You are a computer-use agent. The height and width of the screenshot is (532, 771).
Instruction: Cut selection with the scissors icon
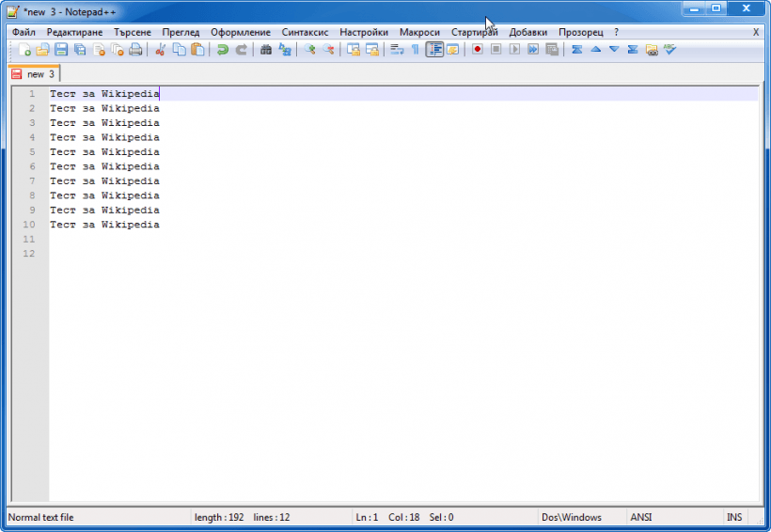point(160,49)
